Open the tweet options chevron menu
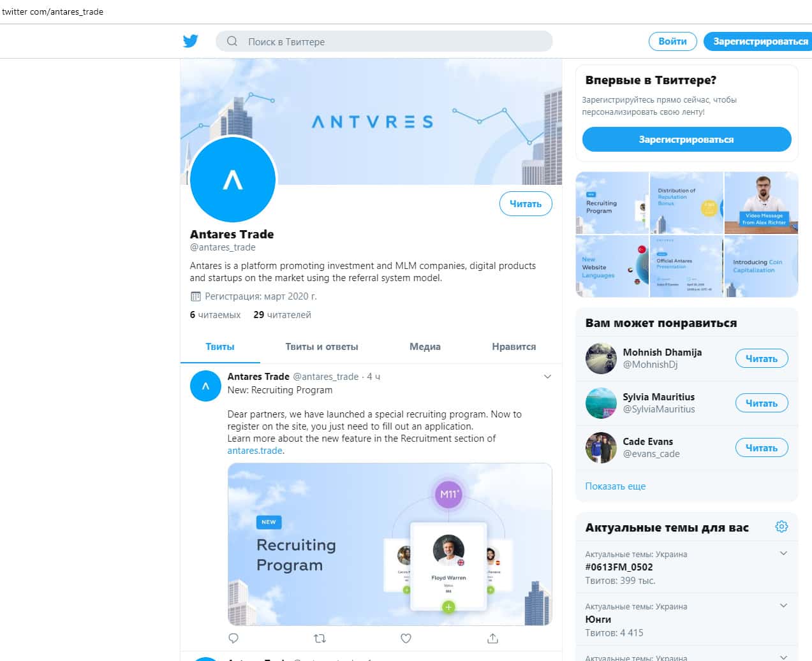812x661 pixels. [x=547, y=377]
